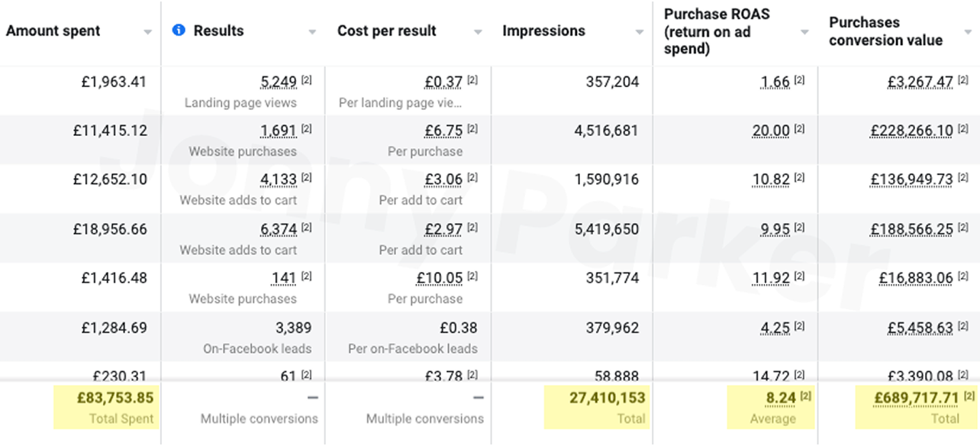The image size is (980, 446).
Task: Expand the Results column dropdown arrow
Action: coord(312,32)
